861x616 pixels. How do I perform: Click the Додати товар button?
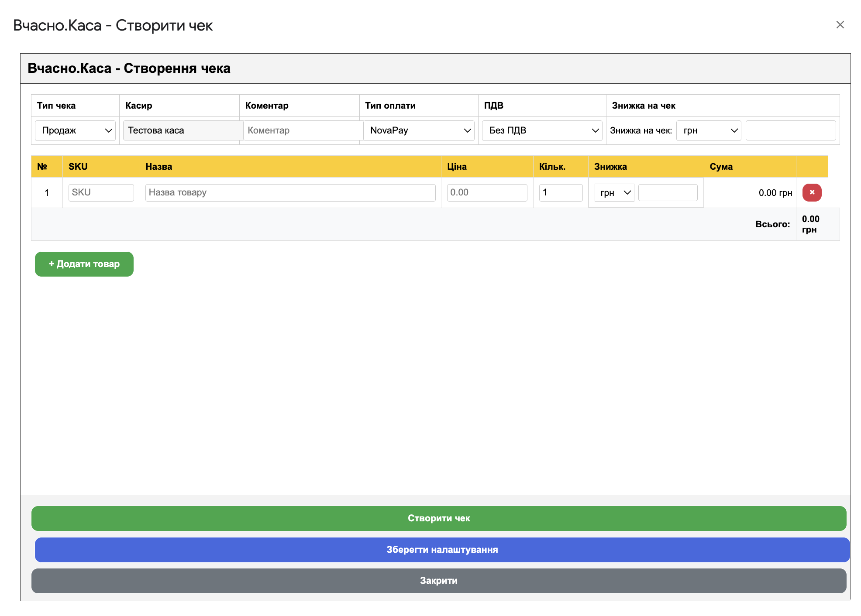pyautogui.click(x=84, y=264)
